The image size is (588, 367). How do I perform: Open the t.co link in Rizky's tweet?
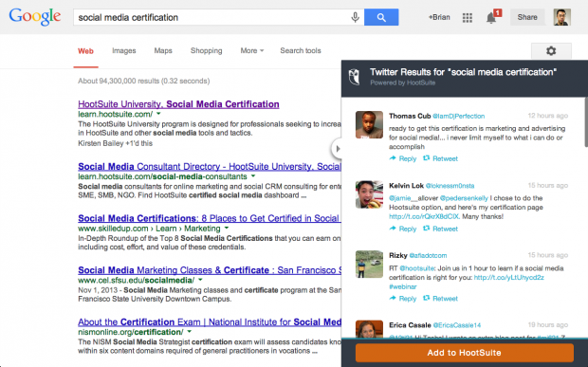point(509,278)
